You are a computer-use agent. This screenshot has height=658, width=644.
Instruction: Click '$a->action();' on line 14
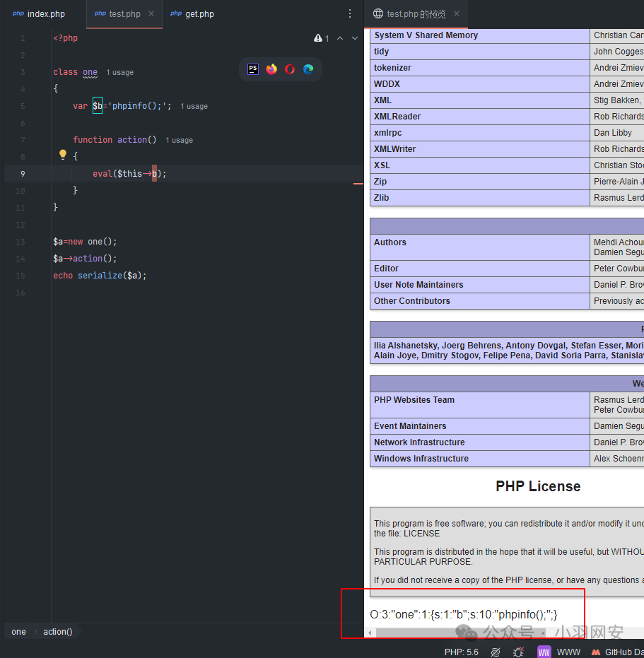pos(85,259)
